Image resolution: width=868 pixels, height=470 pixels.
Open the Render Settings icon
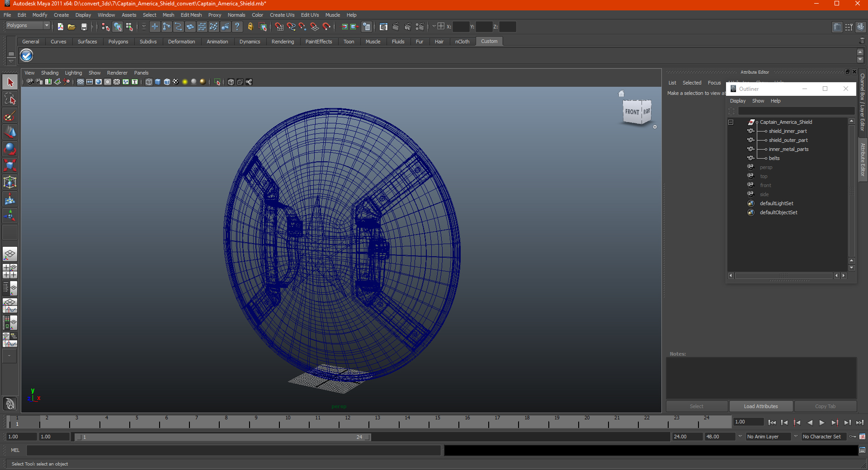coord(420,27)
